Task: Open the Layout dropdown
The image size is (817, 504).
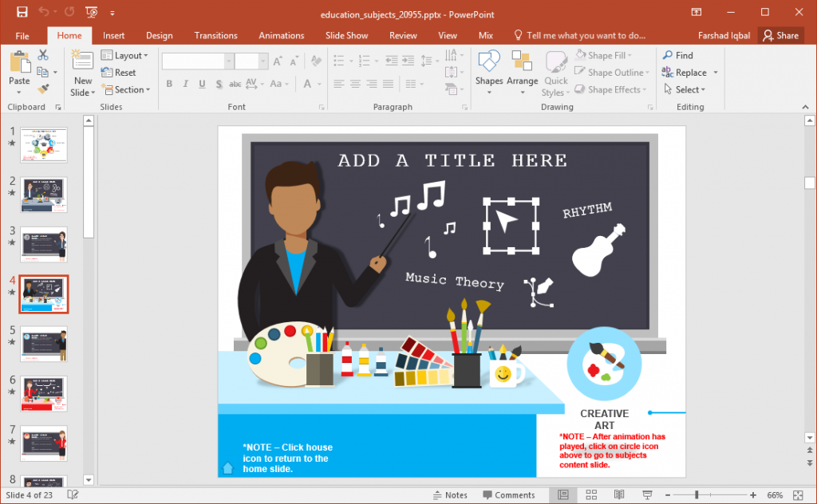Action: tap(128, 54)
